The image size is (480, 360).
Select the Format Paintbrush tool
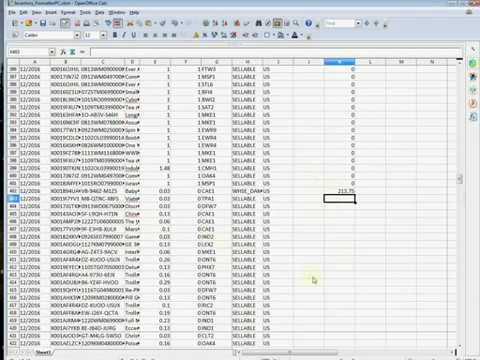(x=162, y=23)
